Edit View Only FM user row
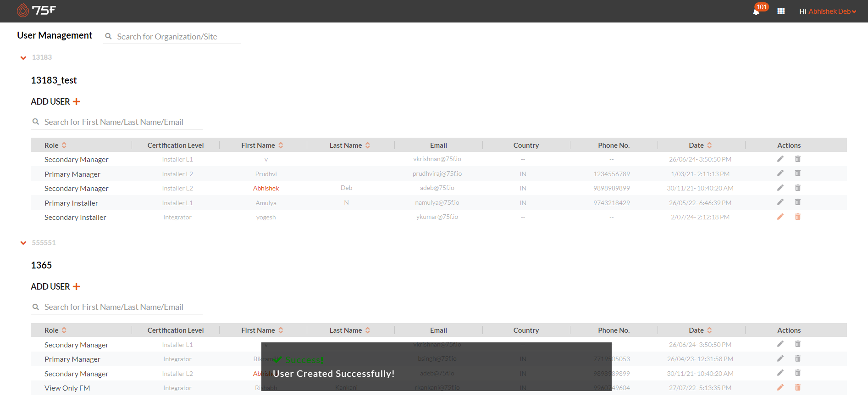The image size is (868, 397). tap(780, 387)
